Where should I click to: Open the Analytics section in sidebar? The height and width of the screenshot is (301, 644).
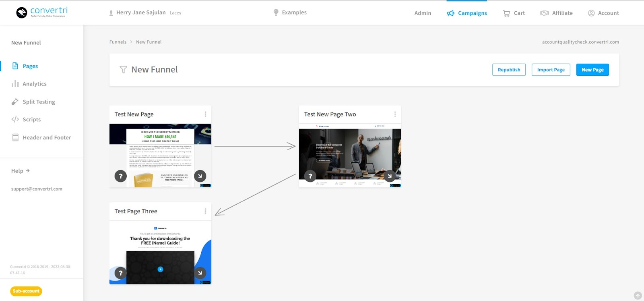34,84
